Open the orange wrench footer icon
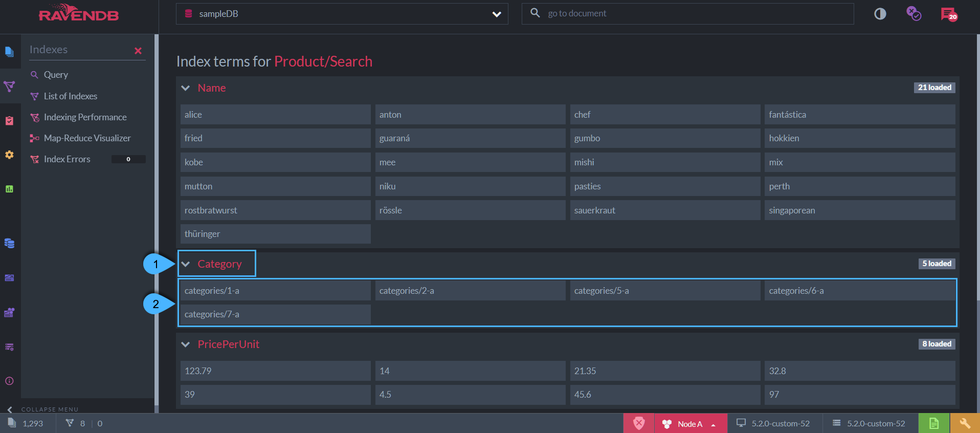 tap(965, 423)
